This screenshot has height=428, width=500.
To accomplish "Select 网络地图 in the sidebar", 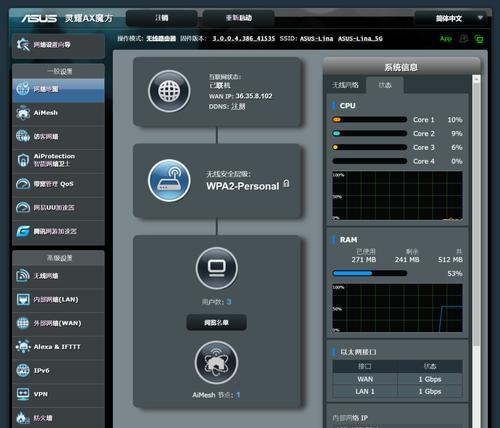I will coord(58,89).
